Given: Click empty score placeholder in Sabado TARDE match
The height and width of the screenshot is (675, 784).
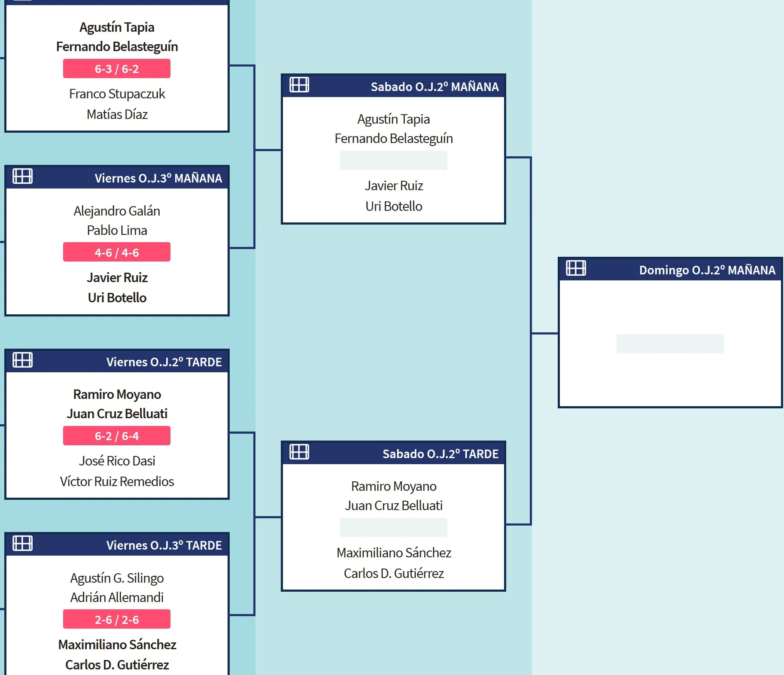Looking at the screenshot, I should 393,527.
